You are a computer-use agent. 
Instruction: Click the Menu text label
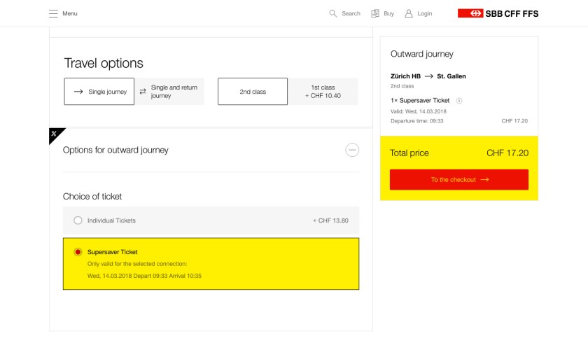[70, 13]
